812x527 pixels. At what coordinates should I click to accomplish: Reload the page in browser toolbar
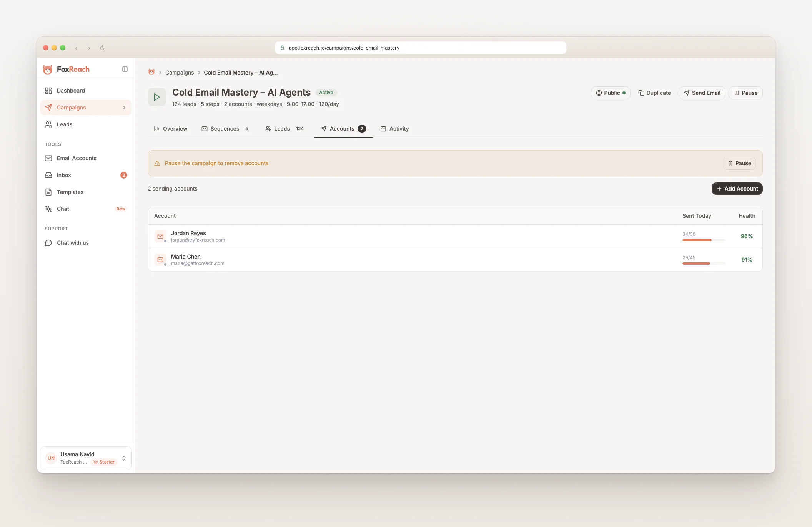coord(102,48)
